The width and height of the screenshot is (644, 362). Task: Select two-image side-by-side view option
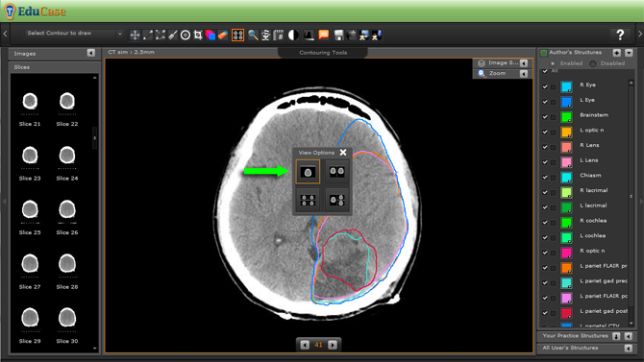tap(336, 172)
